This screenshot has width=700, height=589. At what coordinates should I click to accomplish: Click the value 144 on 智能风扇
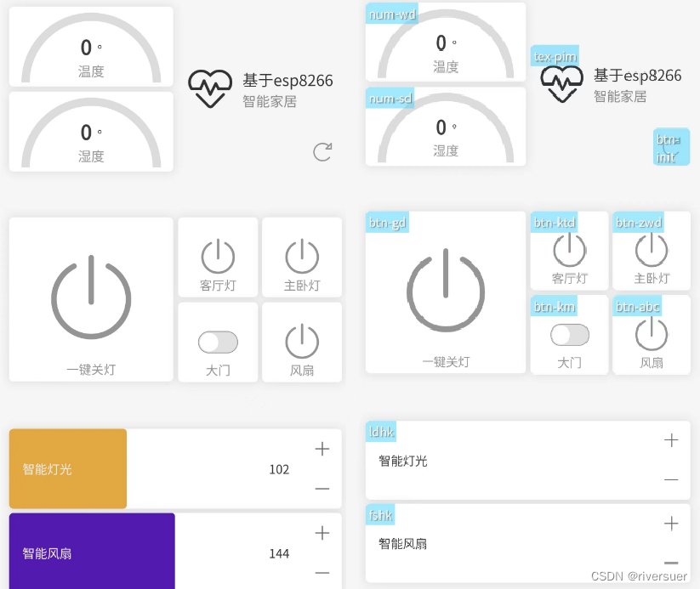[279, 554]
